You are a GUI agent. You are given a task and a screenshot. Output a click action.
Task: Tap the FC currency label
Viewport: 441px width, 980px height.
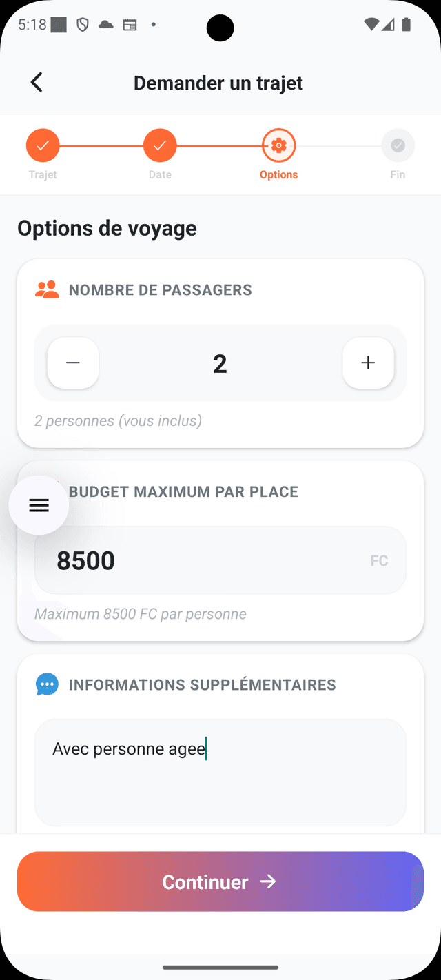coord(379,560)
